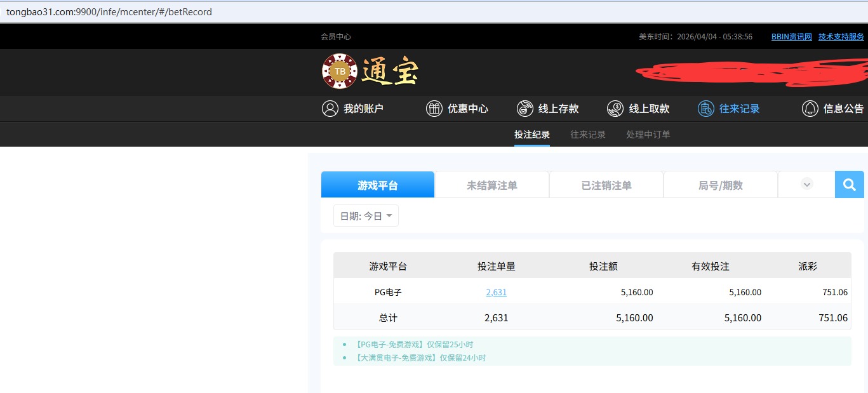
Task: Click the 线上存款 deposit icon
Action: pyautogui.click(x=524, y=109)
